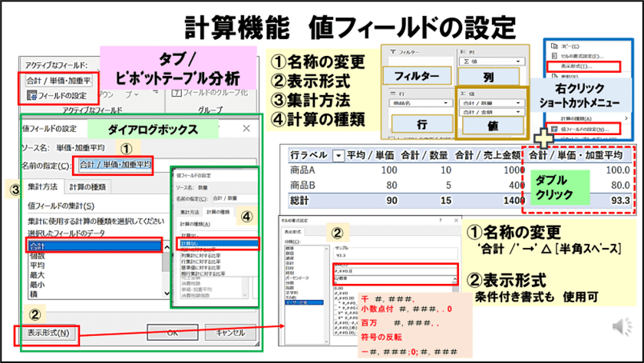The height and width of the screenshot is (363, 644).
Task: Click the speaker audio icon on slide
Action: pyautogui.click(x=622, y=327)
